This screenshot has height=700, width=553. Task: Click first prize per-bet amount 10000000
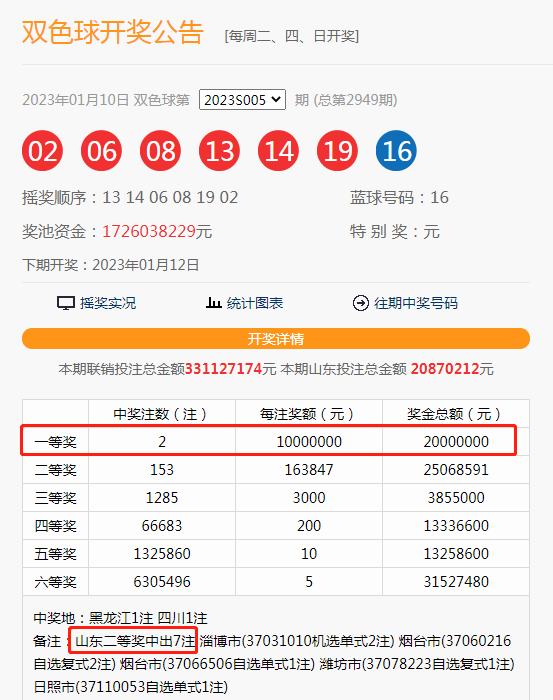click(x=309, y=442)
